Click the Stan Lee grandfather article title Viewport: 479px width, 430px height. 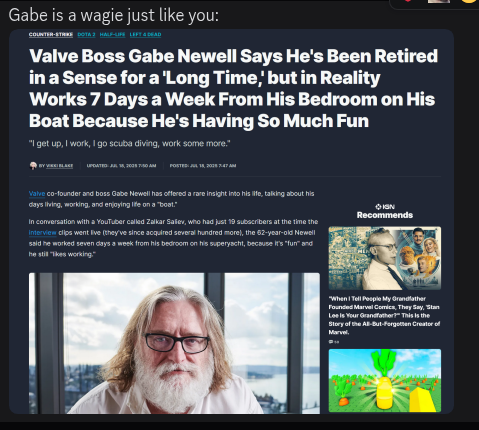coord(384,315)
